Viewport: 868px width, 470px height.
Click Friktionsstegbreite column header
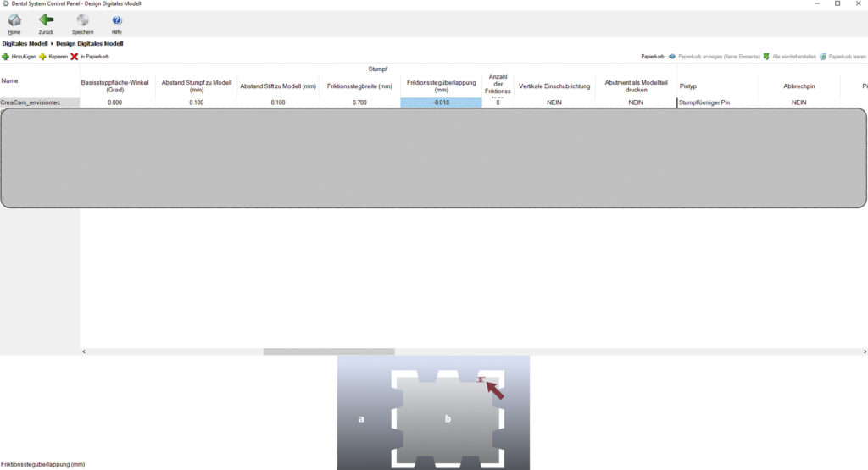(359, 86)
